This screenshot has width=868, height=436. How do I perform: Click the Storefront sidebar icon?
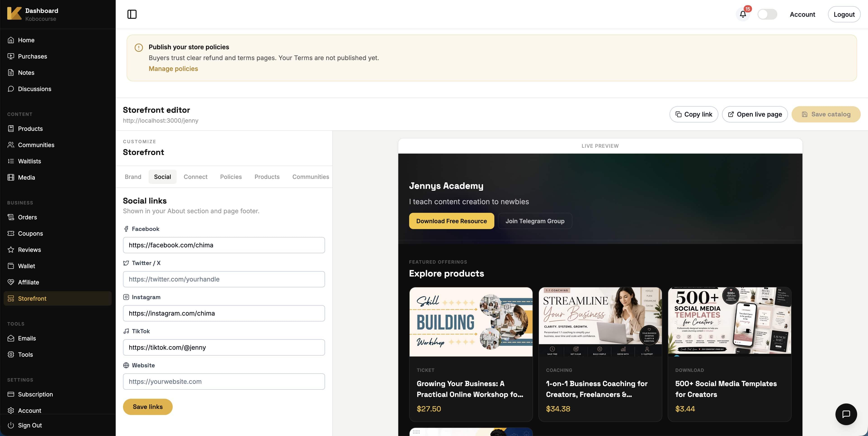pyautogui.click(x=11, y=298)
